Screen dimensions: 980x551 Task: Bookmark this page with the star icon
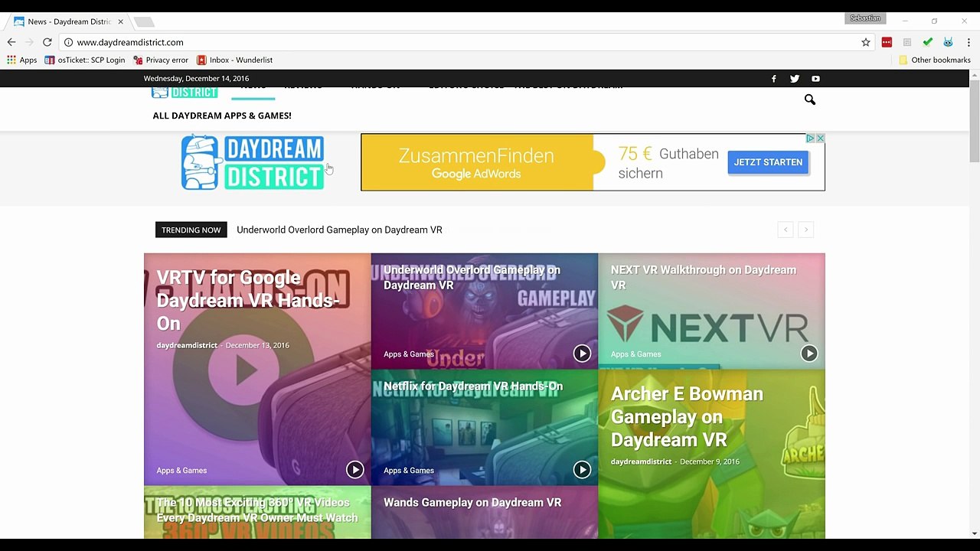(866, 42)
